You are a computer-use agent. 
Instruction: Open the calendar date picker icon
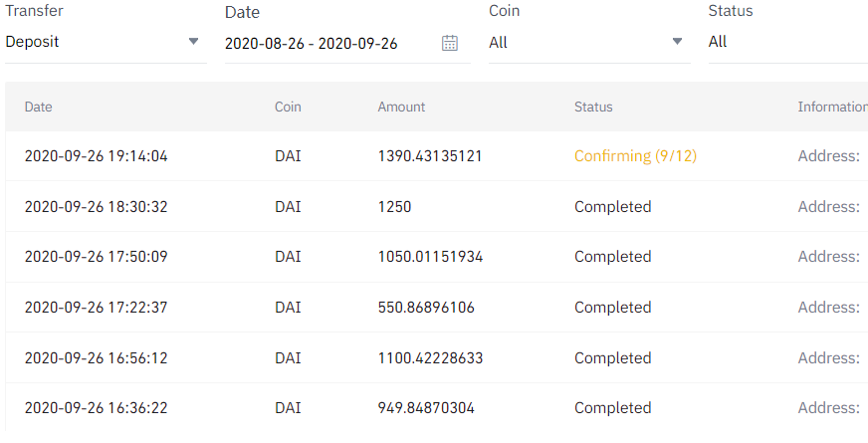(450, 43)
